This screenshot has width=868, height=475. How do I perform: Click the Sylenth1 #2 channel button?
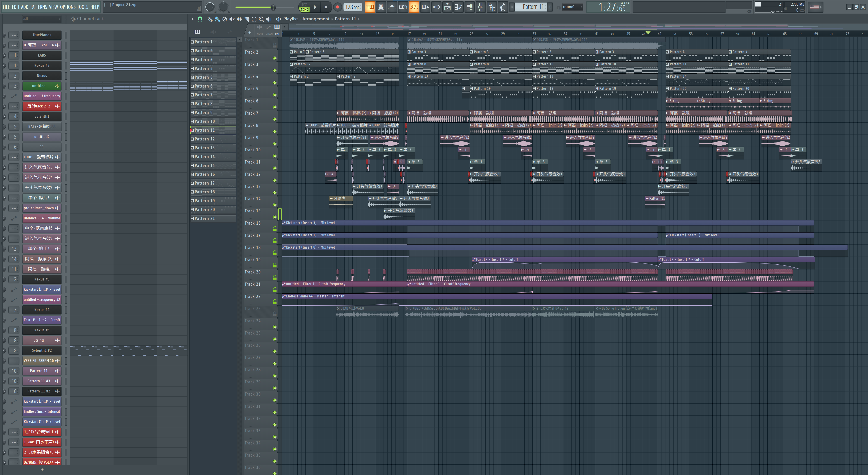[42, 351]
